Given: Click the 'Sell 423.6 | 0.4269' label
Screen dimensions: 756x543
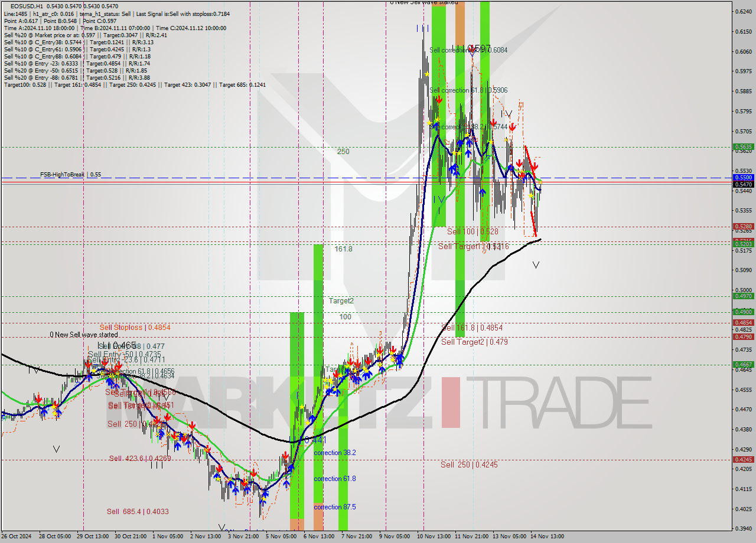Looking at the screenshot, I should pyautogui.click(x=141, y=459).
